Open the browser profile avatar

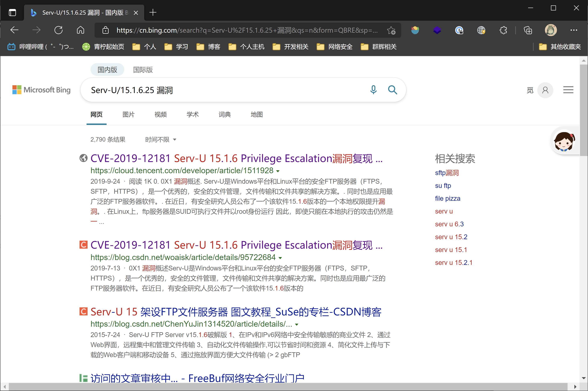point(551,30)
